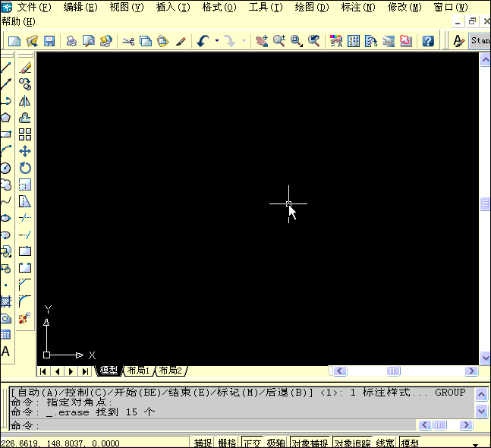
Task: Select the Scale tool
Action: click(25, 185)
